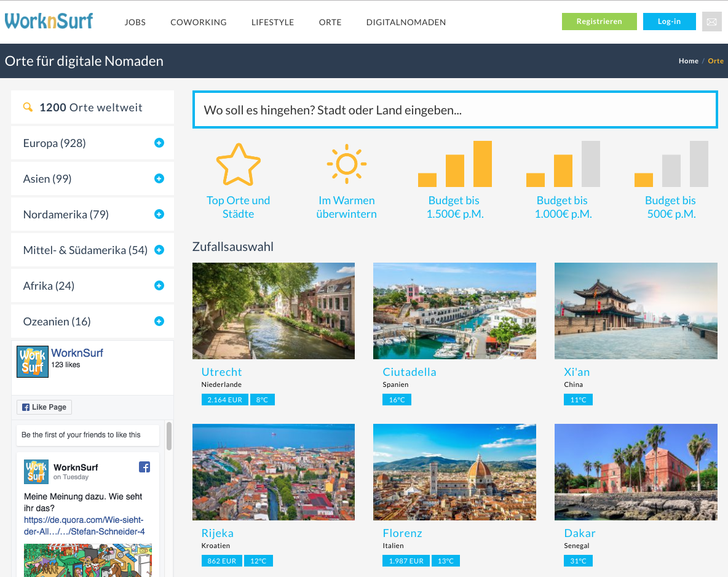
Task: Click the 862 EUR badge under Rijeka
Action: pos(222,561)
